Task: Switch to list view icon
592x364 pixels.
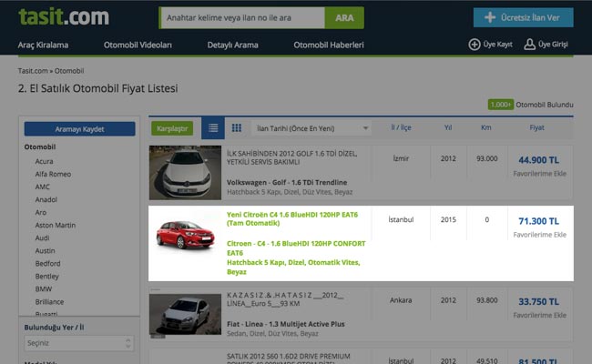Action: 213,128
